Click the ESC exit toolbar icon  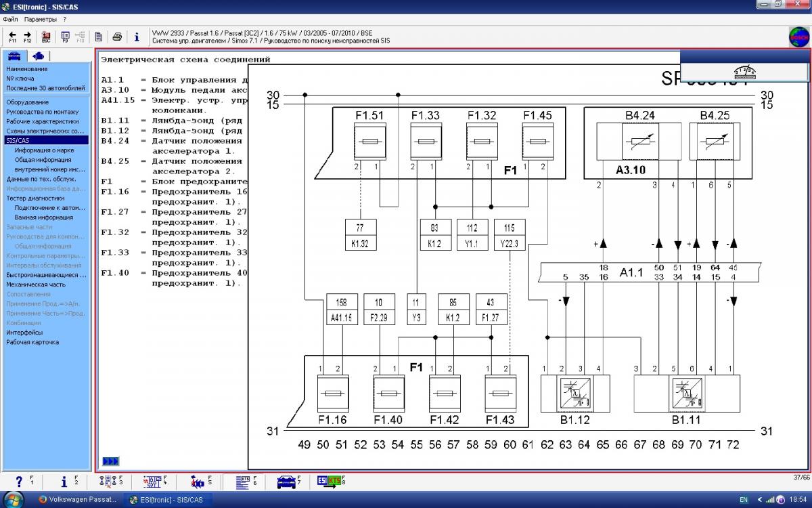point(46,37)
